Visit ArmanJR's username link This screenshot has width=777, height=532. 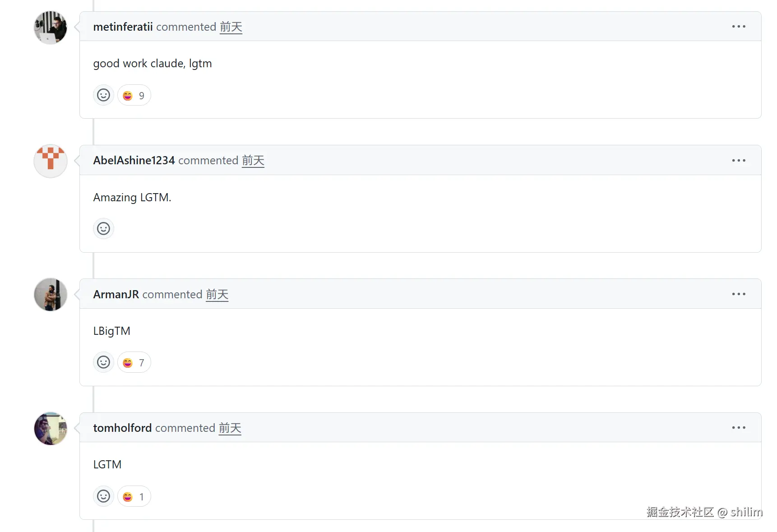[x=116, y=294]
